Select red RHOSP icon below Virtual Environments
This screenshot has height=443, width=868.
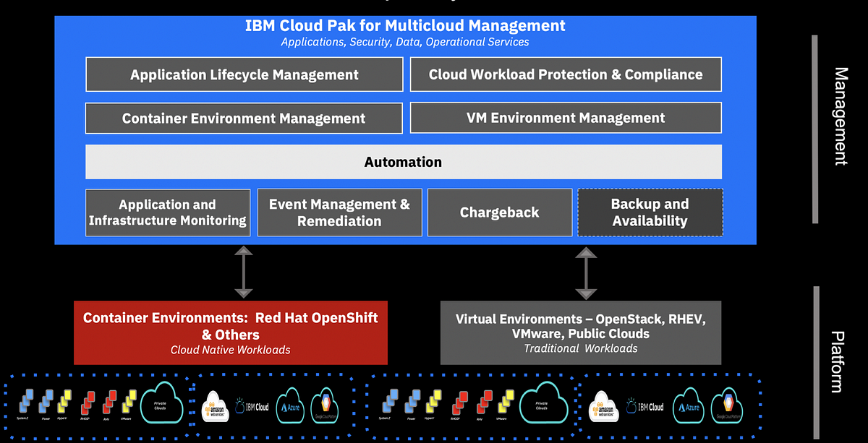click(x=459, y=402)
